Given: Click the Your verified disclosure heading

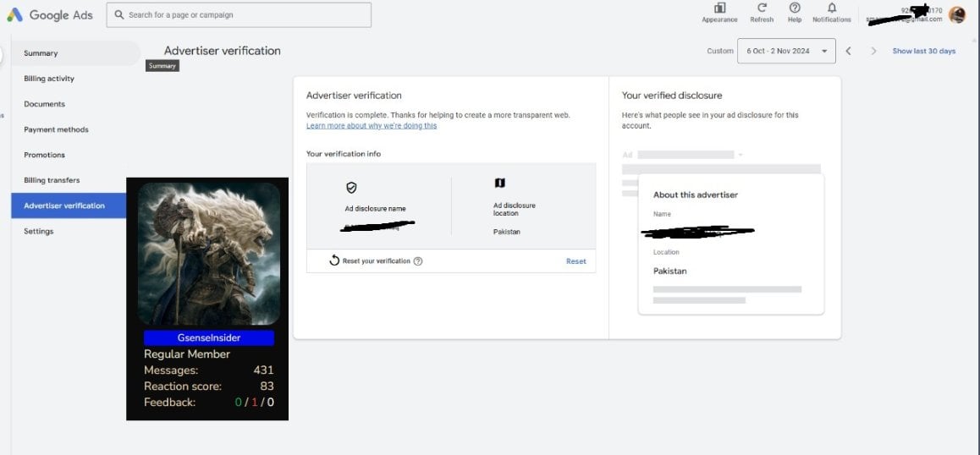Looking at the screenshot, I should tap(672, 96).
